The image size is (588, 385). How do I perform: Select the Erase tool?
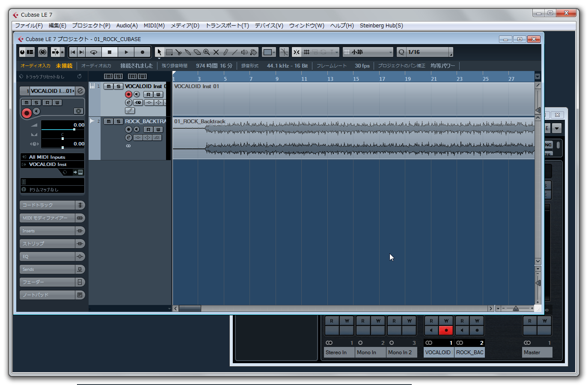197,52
